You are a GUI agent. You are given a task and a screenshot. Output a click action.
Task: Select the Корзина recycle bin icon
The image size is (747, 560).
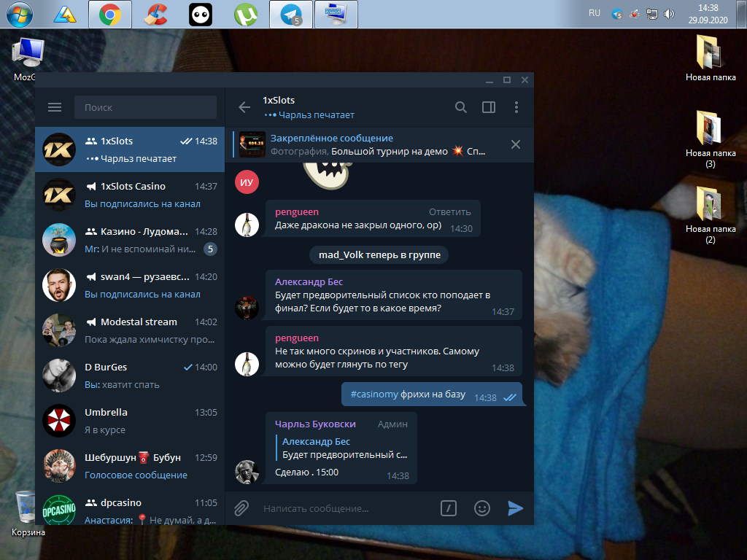(28, 513)
